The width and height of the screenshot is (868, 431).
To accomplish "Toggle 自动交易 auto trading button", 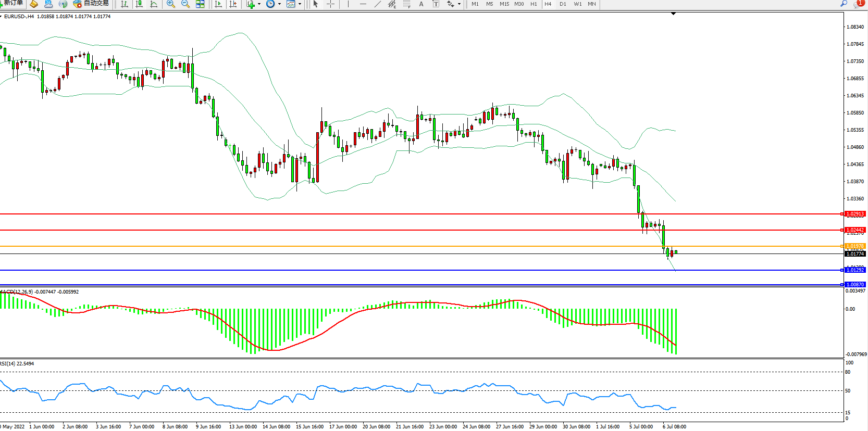I will click(x=91, y=4).
